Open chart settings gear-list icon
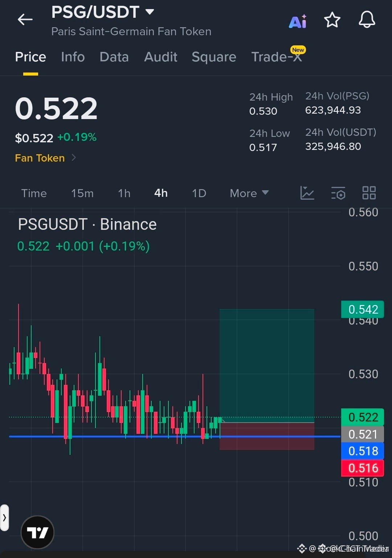The image size is (392, 558). click(338, 193)
